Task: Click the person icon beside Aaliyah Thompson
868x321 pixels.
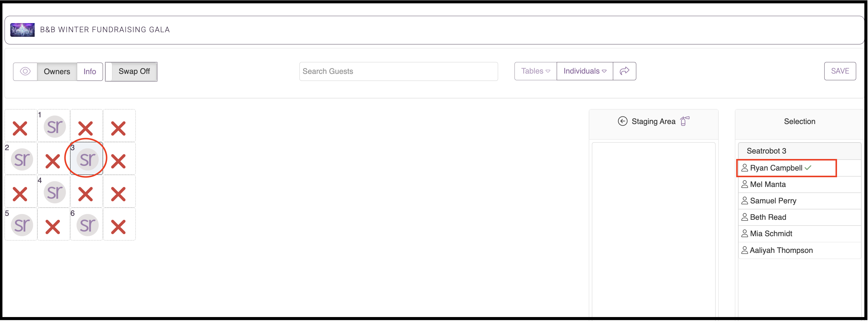Action: pos(745,250)
